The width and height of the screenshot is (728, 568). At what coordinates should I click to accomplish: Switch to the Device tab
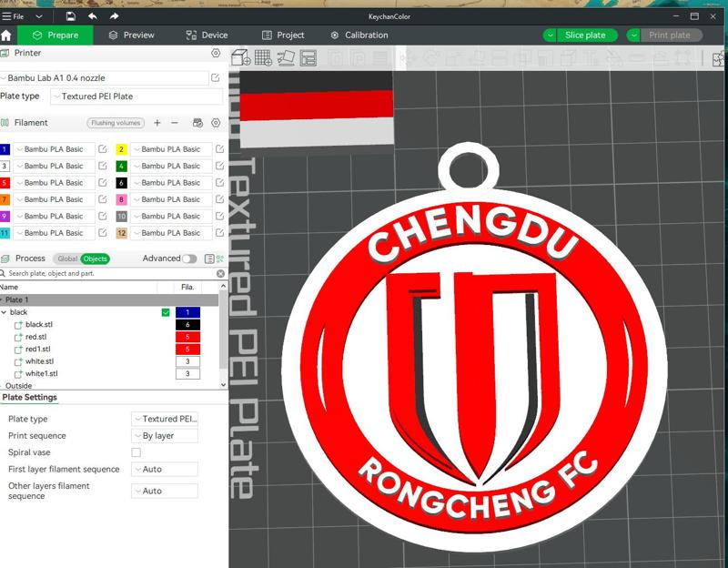point(207,35)
